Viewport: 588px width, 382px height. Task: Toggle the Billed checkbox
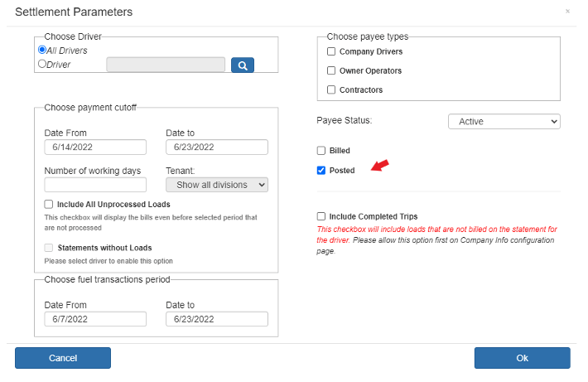321,151
